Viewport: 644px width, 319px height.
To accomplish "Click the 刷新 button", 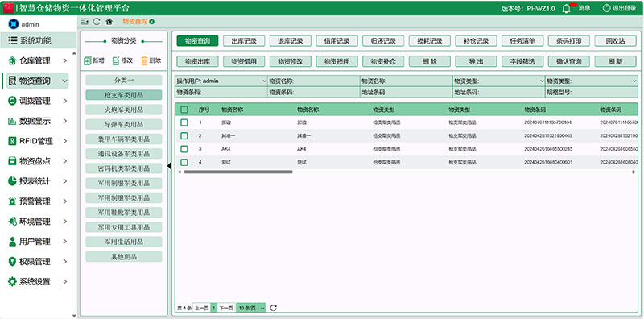I will point(615,62).
